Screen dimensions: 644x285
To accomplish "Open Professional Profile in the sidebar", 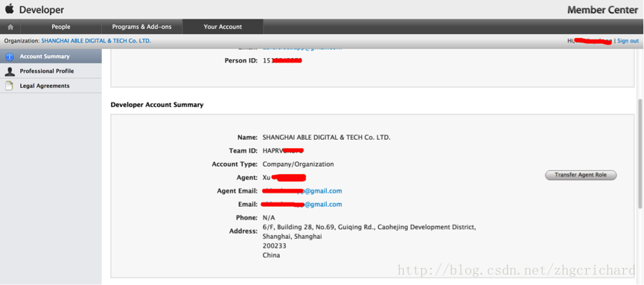I will coord(51,71).
